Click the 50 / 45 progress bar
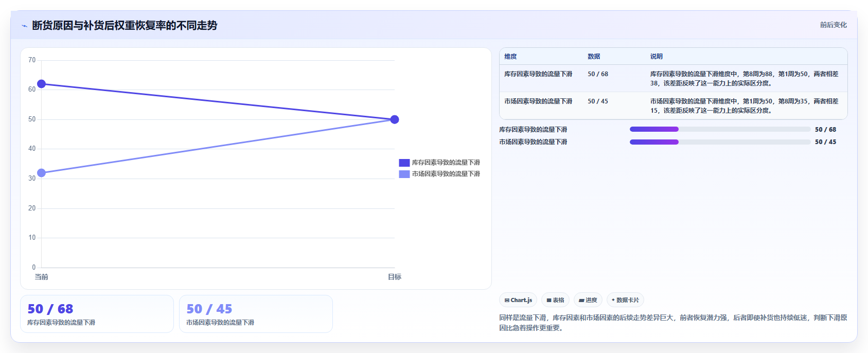868x353 pixels. (720, 142)
